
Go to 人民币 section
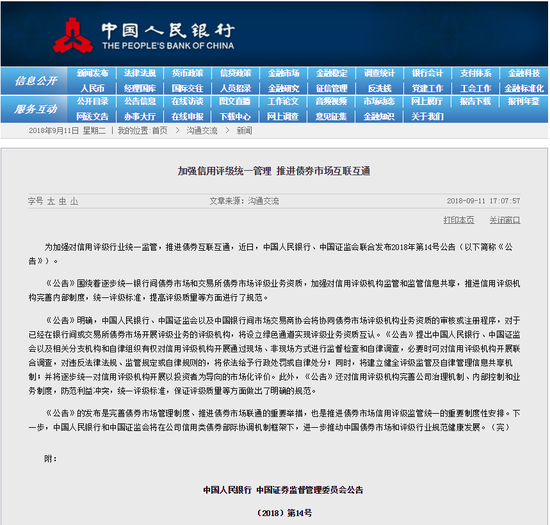pos(93,88)
